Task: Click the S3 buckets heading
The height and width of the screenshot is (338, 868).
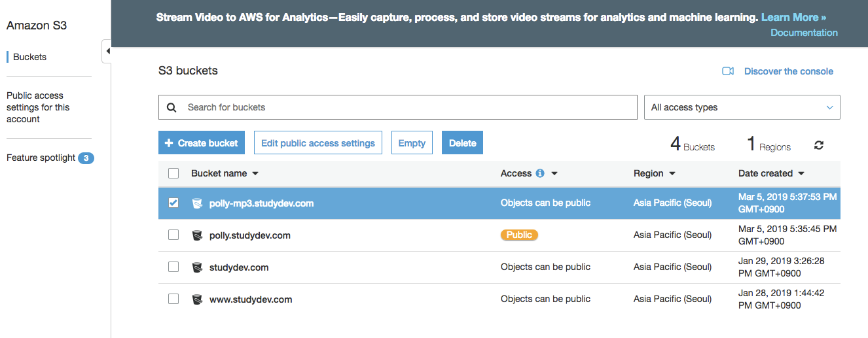Action: tap(188, 71)
